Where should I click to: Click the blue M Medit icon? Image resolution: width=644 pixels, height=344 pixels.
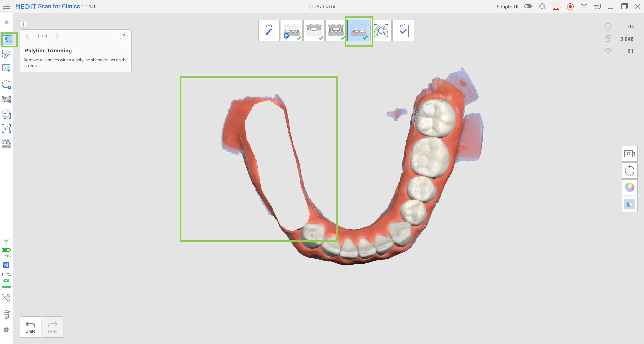click(6, 265)
